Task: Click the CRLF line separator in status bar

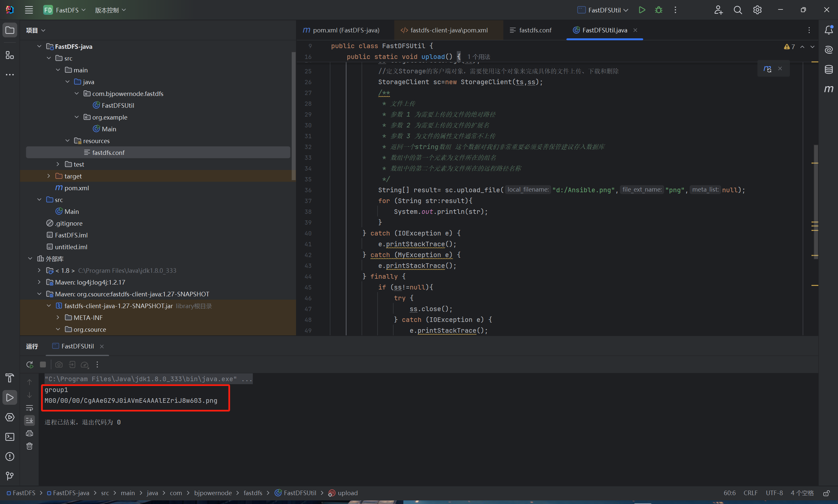Action: [x=750, y=493]
